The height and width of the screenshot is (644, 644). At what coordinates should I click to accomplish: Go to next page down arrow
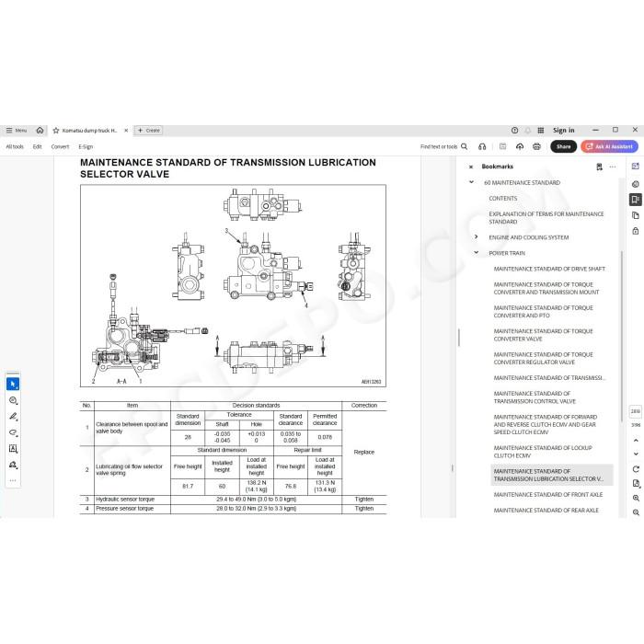point(636,454)
